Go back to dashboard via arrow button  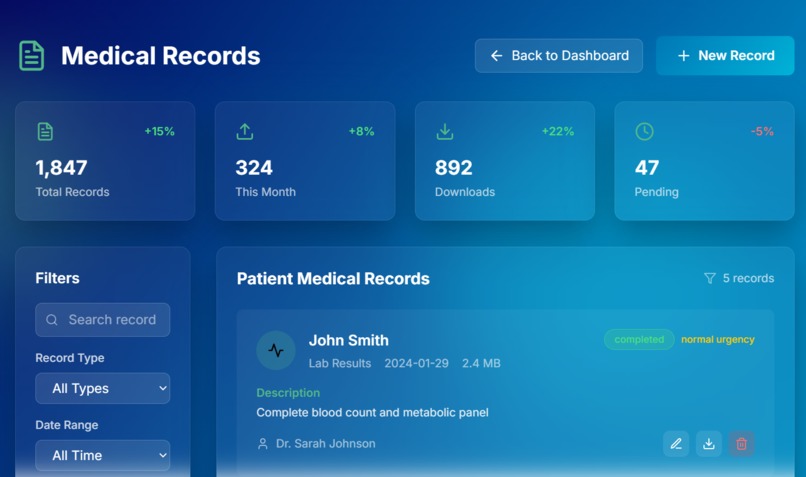[558, 56]
